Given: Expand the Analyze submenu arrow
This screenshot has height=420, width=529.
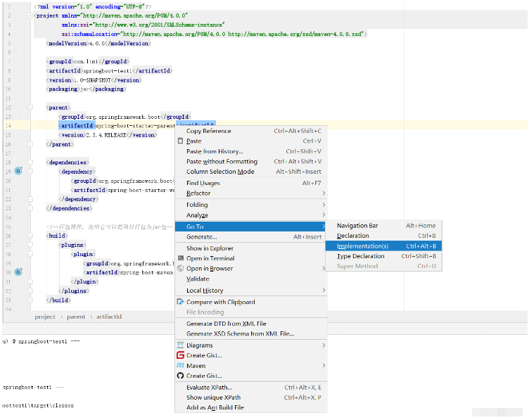Looking at the screenshot, I should tap(324, 215).
